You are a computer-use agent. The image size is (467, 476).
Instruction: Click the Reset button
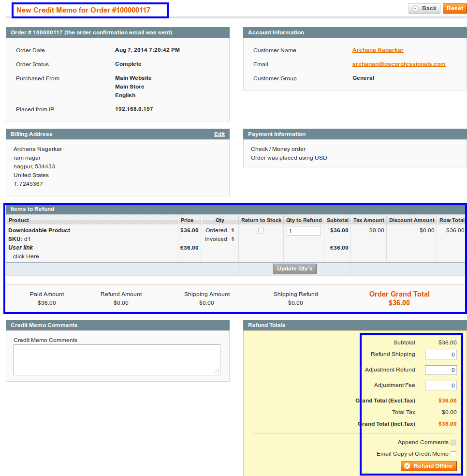click(454, 8)
